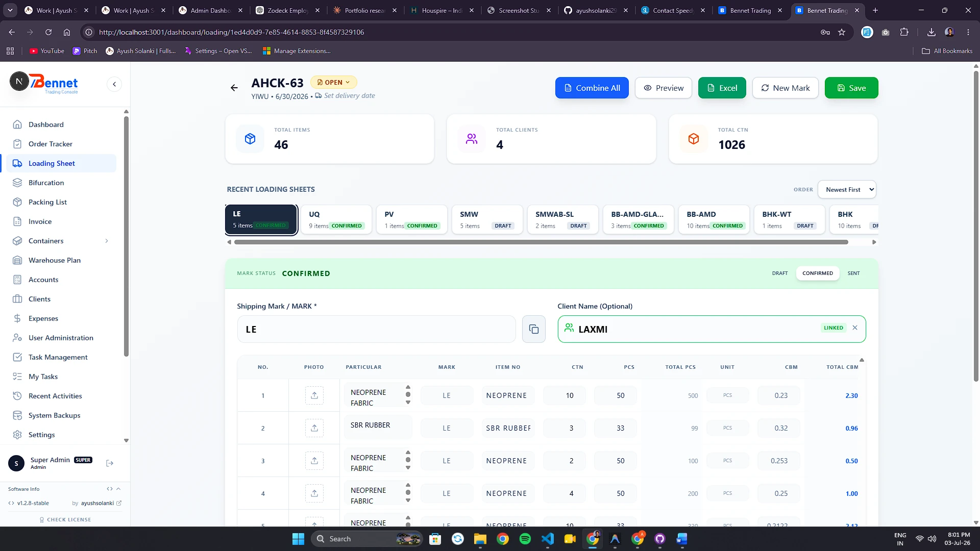Image resolution: width=980 pixels, height=551 pixels.
Task: Expand the Containers submenu
Action: coord(107,241)
